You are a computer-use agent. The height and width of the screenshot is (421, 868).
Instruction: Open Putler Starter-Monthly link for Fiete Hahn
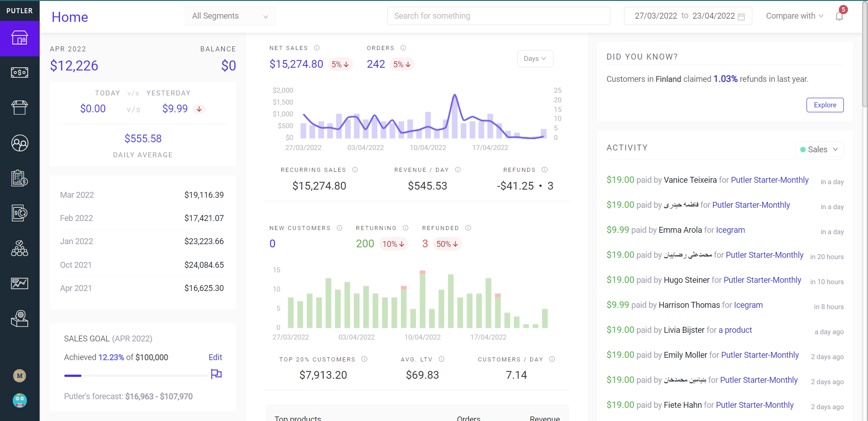[755, 405]
